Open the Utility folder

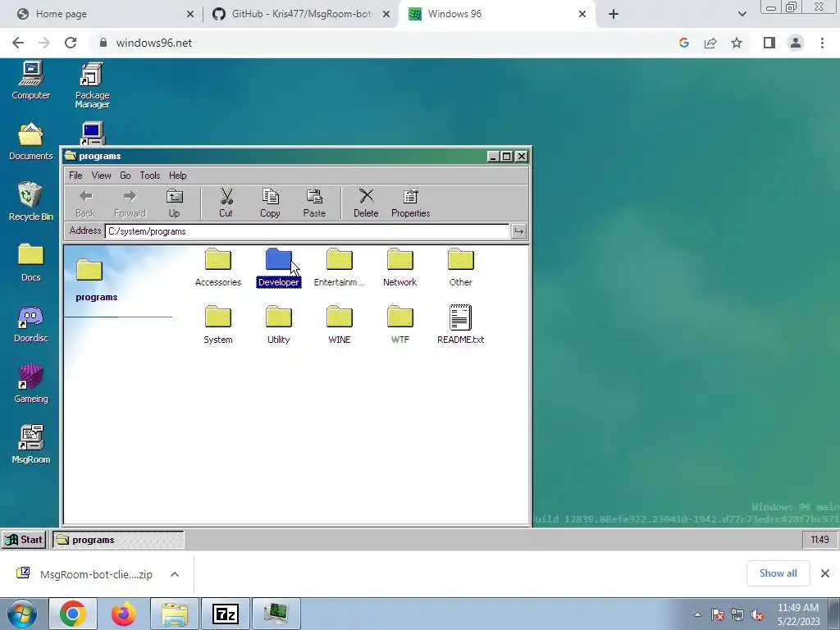[x=279, y=325]
